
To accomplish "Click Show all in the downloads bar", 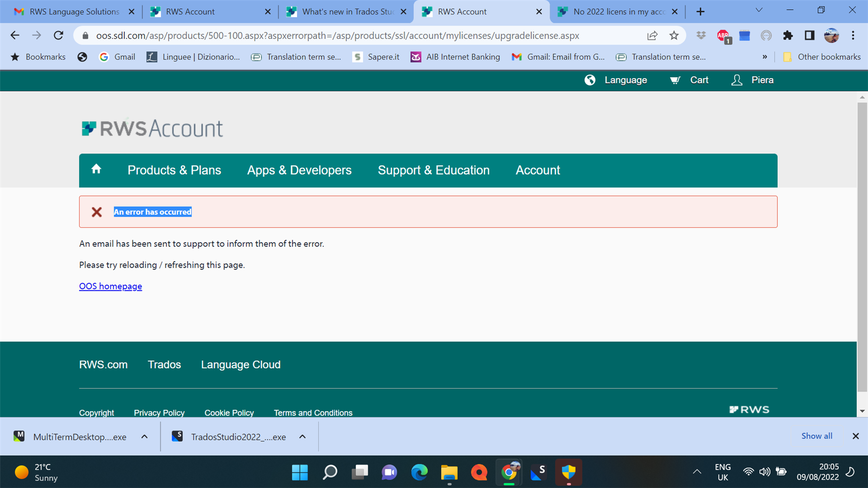I will 816,436.
